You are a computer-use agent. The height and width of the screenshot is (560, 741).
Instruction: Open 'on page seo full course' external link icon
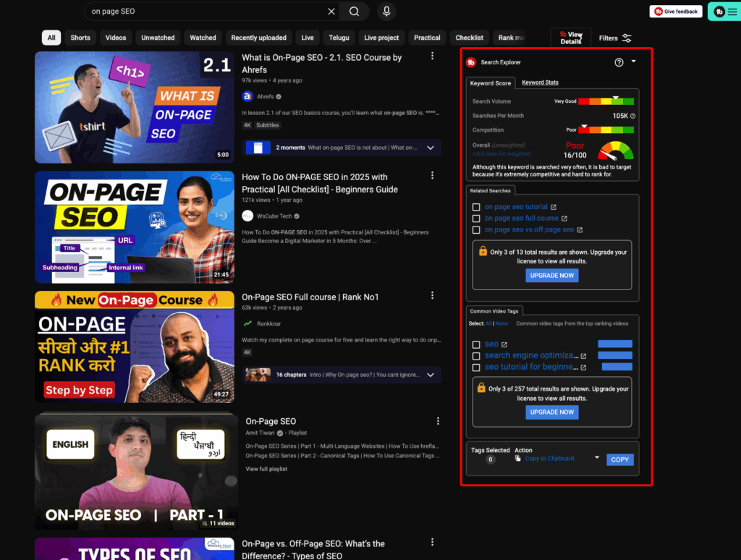pos(564,219)
